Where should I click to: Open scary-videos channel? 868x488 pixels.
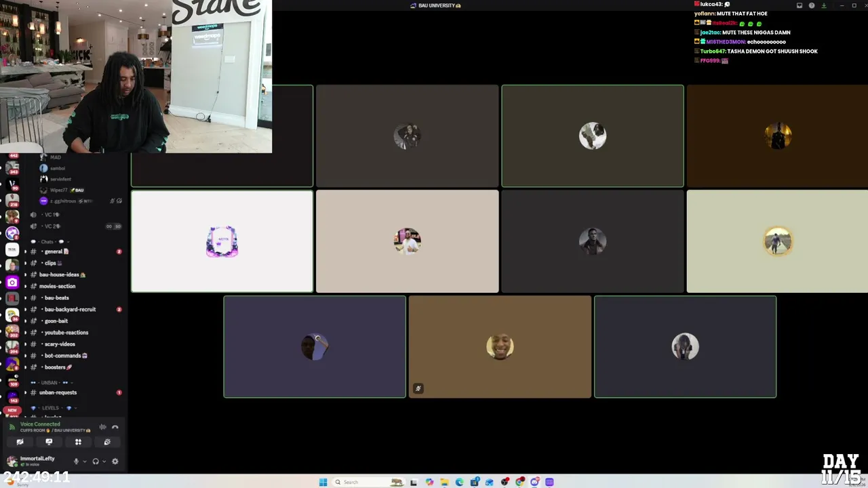click(75, 344)
